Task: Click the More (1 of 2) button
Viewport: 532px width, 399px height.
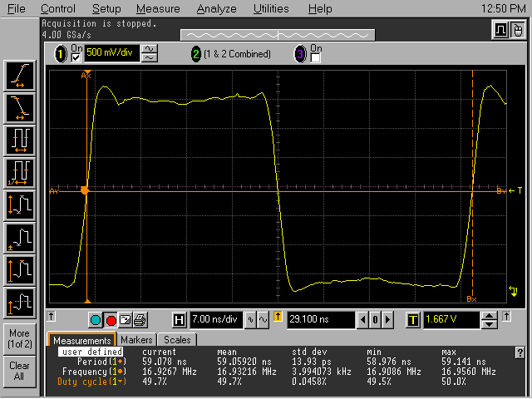Action: point(20,338)
